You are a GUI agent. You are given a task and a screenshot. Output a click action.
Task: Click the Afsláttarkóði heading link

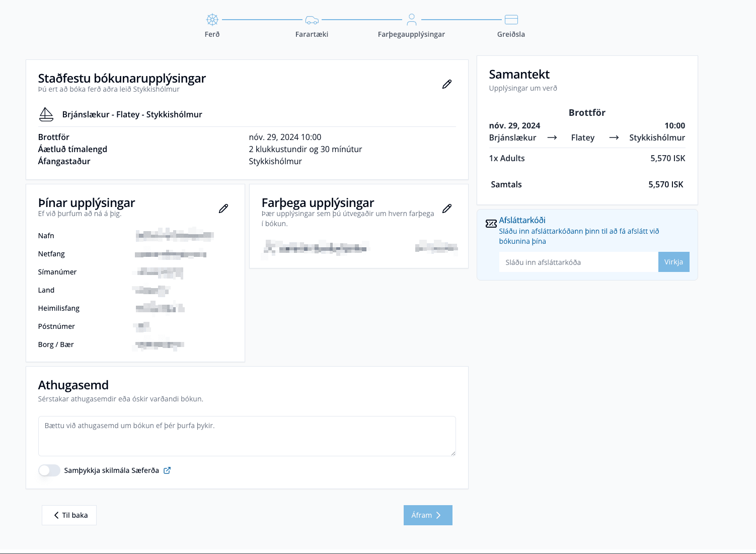[522, 220]
